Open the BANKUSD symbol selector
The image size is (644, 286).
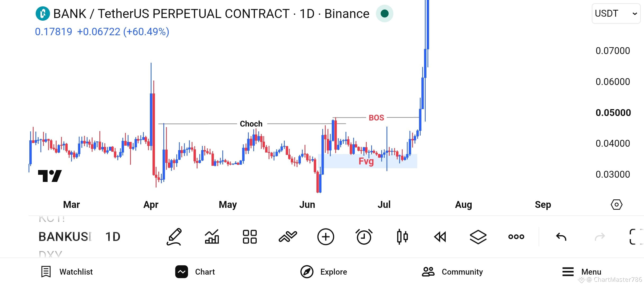click(65, 236)
